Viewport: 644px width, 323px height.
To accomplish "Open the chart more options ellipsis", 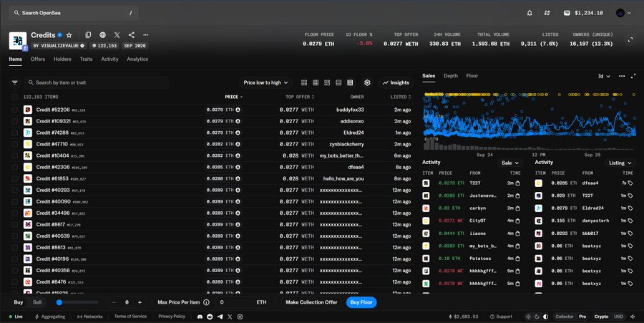I will pos(622,77).
